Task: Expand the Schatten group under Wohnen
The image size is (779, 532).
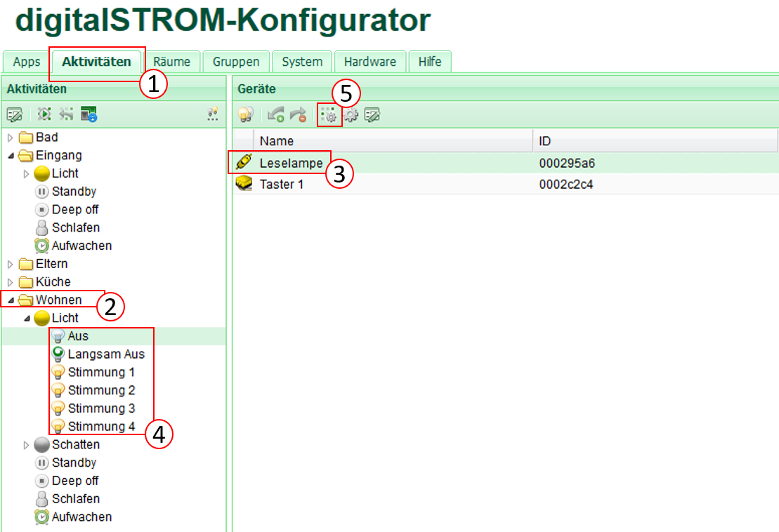Action: (27, 445)
